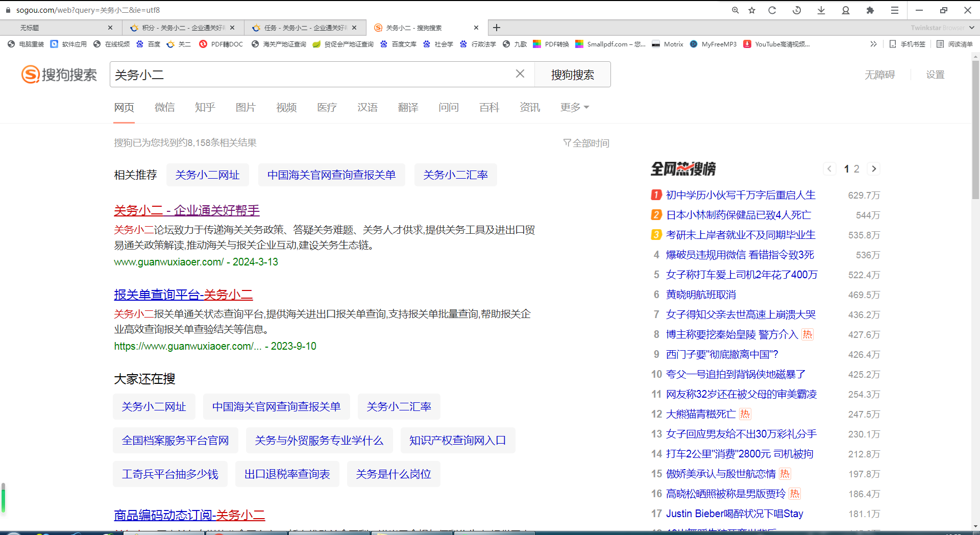Open the 在线视频 bookmark
Image resolution: width=980 pixels, height=535 pixels.
click(111, 44)
